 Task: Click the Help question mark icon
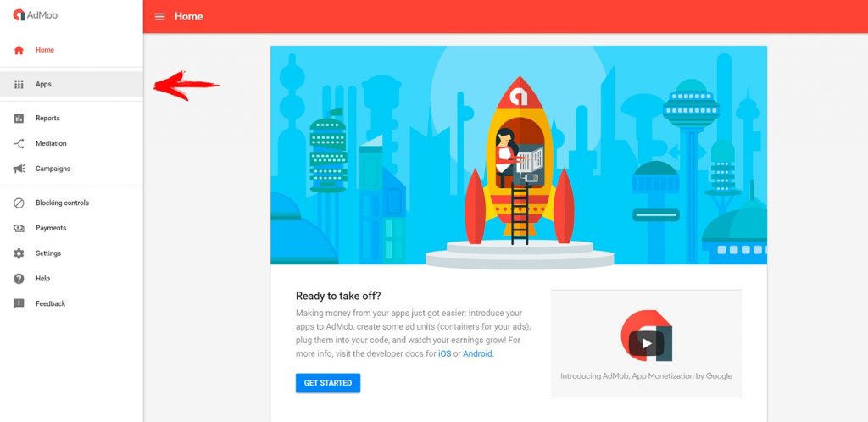pyautogui.click(x=19, y=279)
